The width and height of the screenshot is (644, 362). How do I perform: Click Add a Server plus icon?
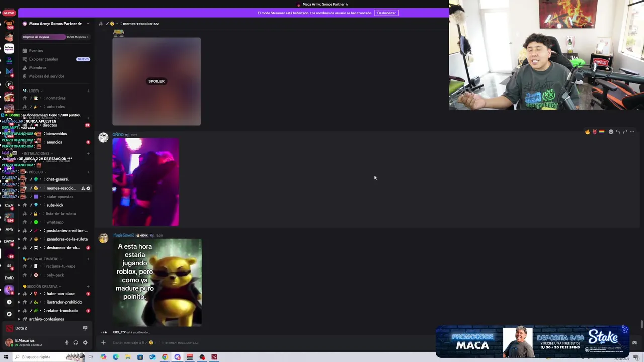tap(9, 302)
